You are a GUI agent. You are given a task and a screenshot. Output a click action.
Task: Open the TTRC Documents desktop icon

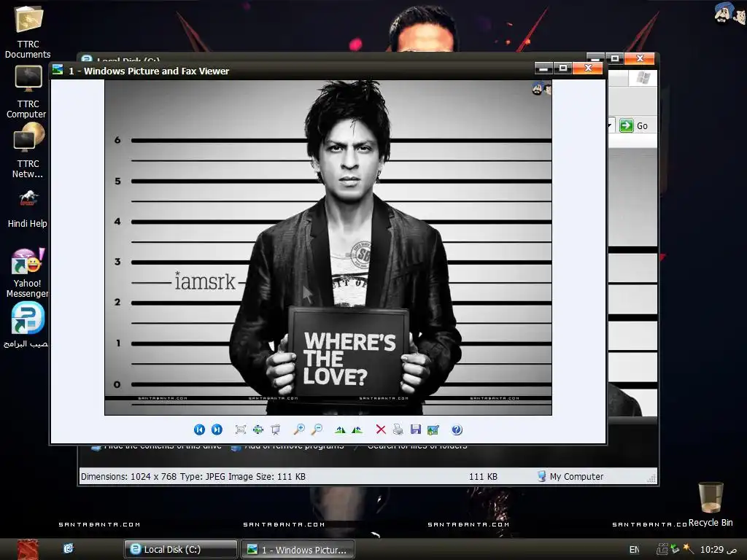28,32
